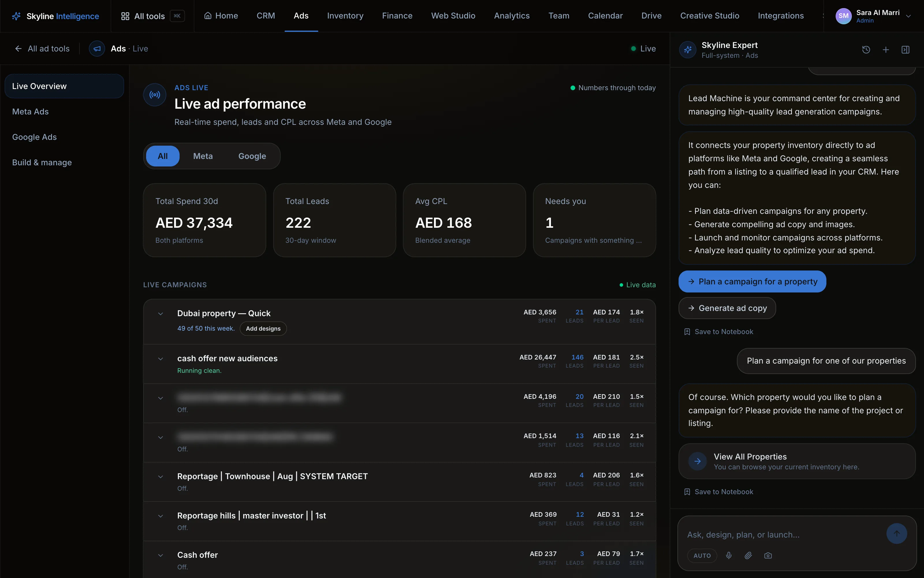Open the CRM tab
This screenshot has width=924, height=578.
(266, 16)
